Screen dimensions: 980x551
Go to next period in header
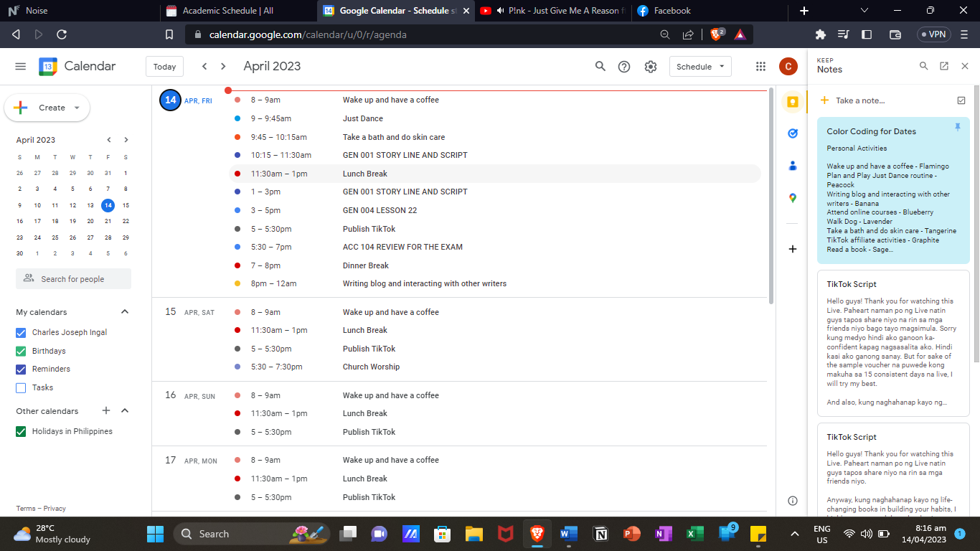(x=223, y=67)
